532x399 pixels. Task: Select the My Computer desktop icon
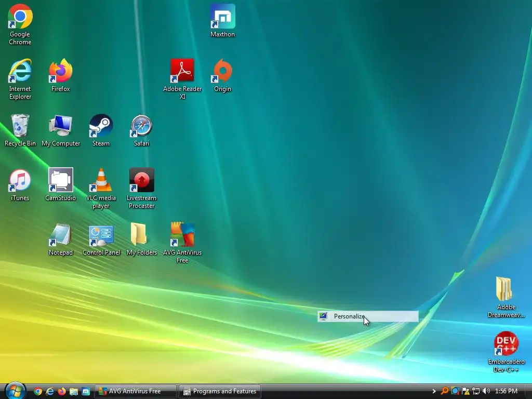[x=61, y=130]
